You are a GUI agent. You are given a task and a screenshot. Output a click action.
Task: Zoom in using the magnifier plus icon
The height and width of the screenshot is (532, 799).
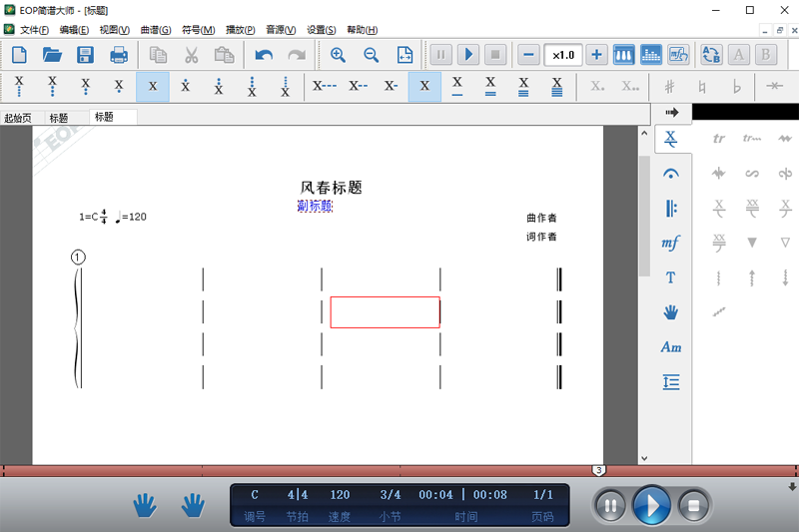click(338, 55)
